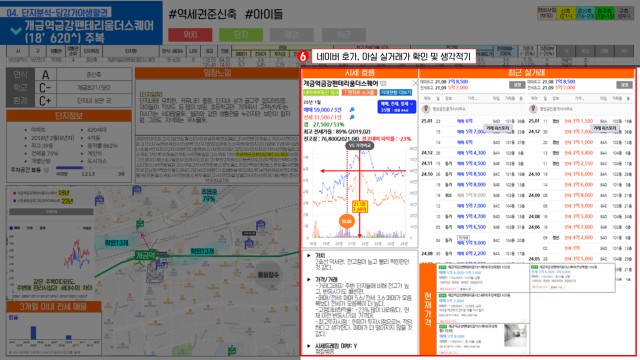The image size is (640, 360).
Task: Click the numbered 6 red step badge
Action: pos(302,56)
